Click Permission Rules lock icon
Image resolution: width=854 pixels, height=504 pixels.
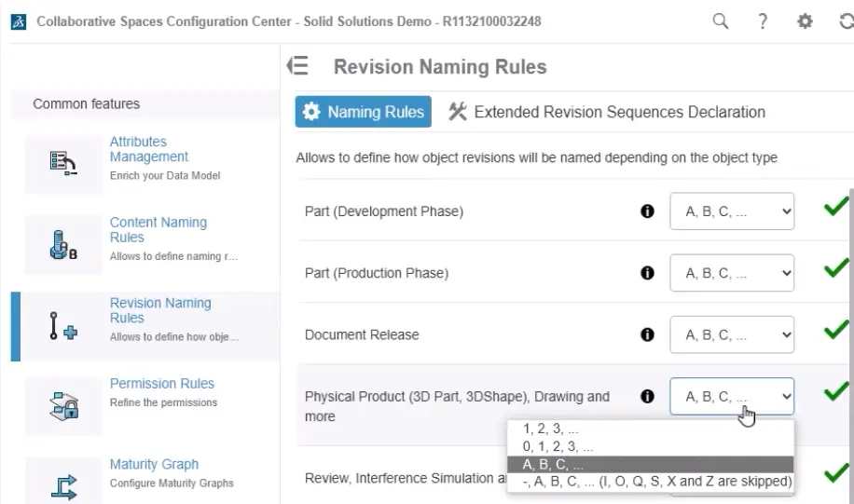point(63,406)
